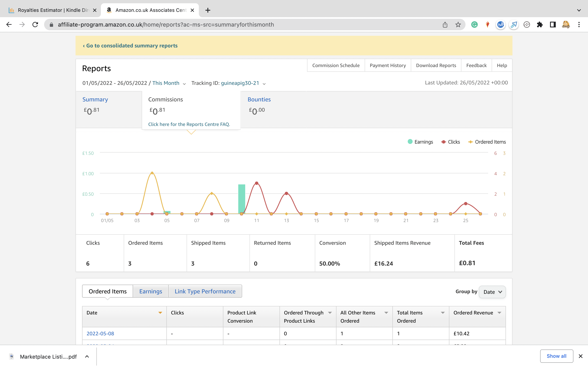
Task: Toggle the browser side panel icon
Action: coord(553,25)
